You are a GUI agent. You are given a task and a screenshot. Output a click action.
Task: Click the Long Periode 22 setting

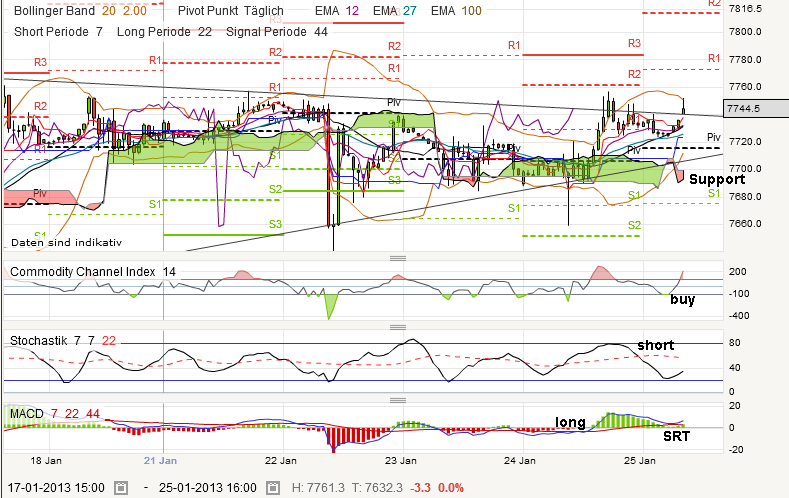[164, 32]
